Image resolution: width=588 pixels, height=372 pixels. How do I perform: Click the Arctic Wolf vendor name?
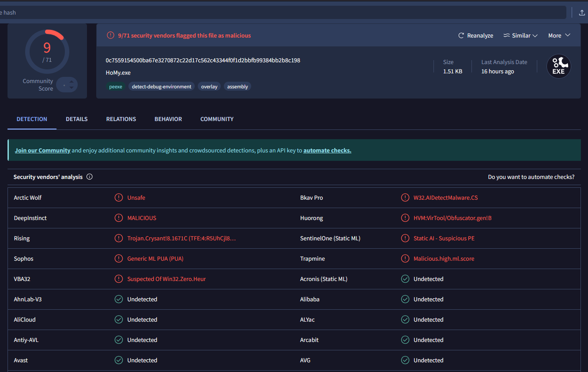28,197
